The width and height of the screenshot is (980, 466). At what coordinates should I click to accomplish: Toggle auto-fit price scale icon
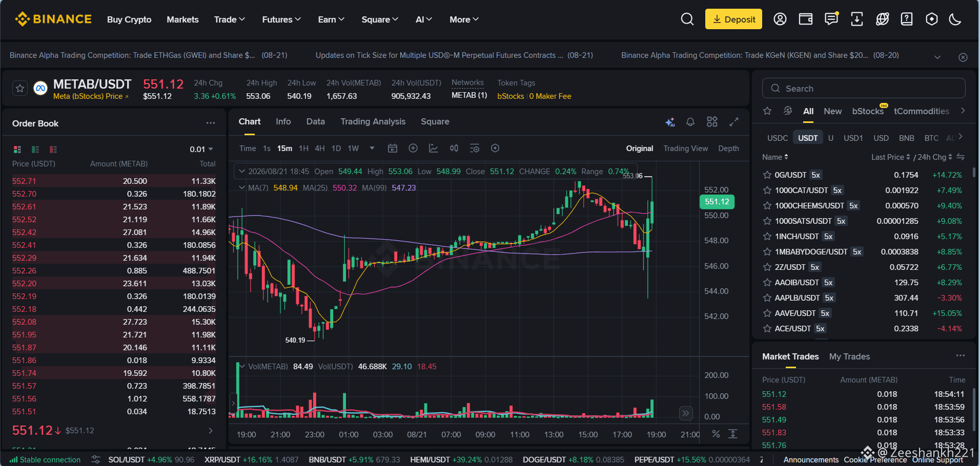coord(733,434)
